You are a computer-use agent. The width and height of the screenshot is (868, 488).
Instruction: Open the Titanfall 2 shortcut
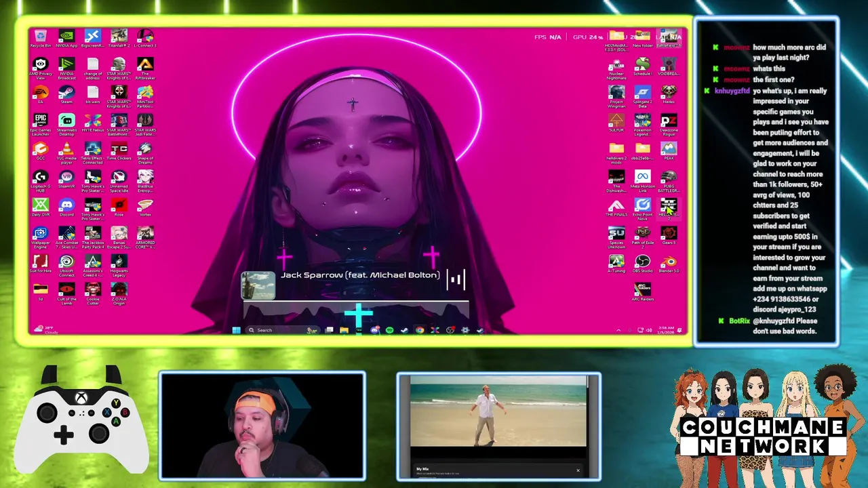119,39
